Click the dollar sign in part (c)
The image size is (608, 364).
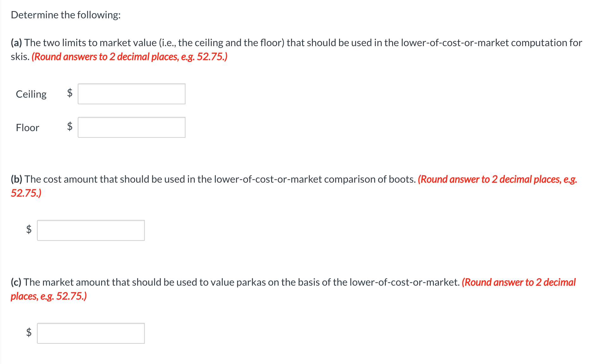(x=29, y=333)
